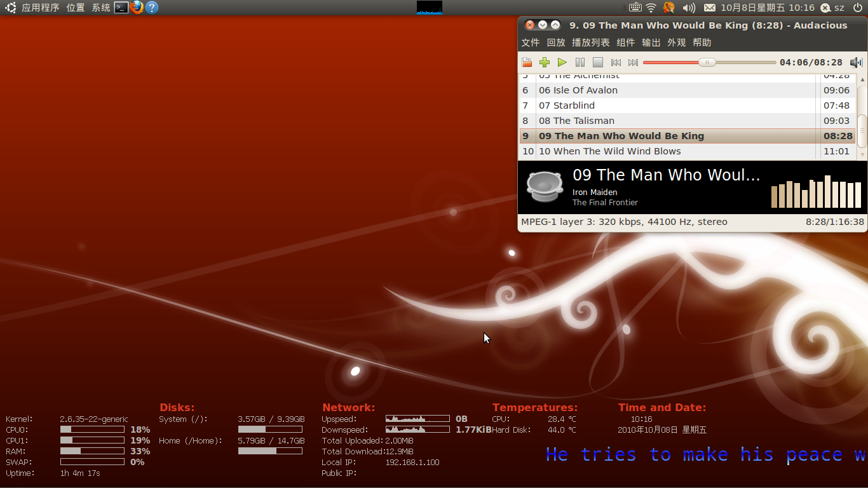The height and width of the screenshot is (488, 868).
Task: Click the green plus add files icon
Action: tap(545, 62)
